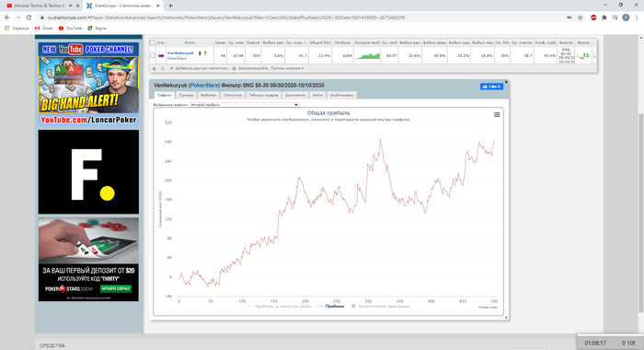This screenshot has width=644, height=350.
Task: Toggle the Прибыль legend series
Action: point(331,307)
